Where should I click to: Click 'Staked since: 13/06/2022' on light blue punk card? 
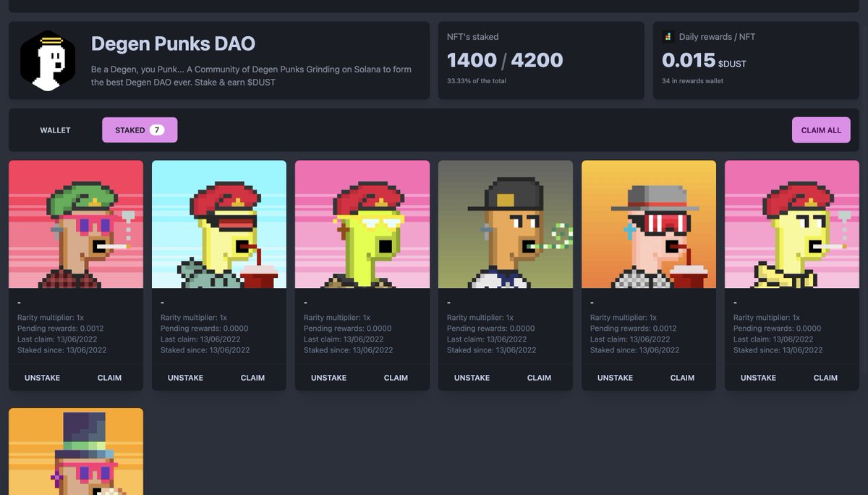click(205, 350)
